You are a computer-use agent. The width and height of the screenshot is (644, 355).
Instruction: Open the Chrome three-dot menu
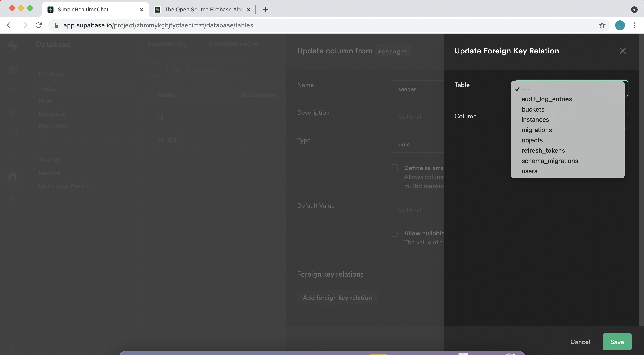click(634, 25)
